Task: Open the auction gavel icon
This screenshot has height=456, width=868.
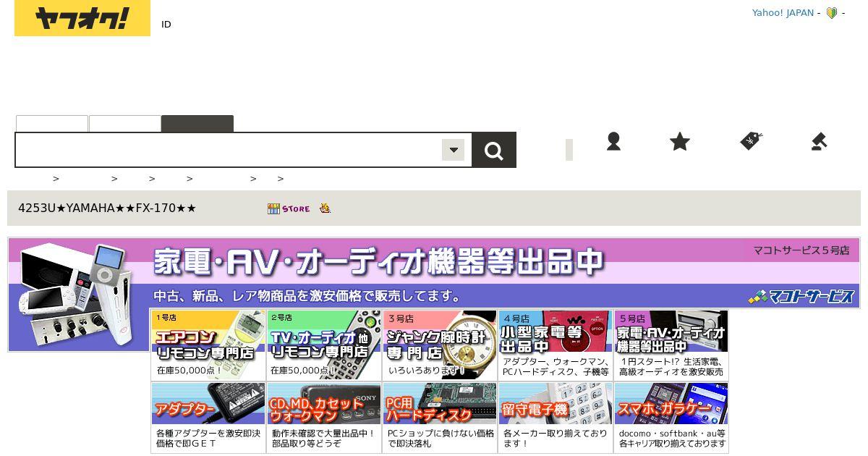Action: 819,141
